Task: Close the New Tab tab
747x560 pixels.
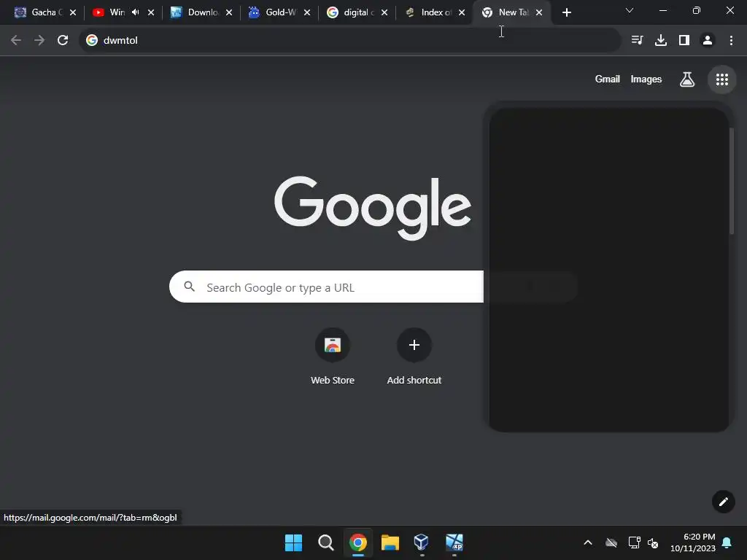Action: click(539, 13)
